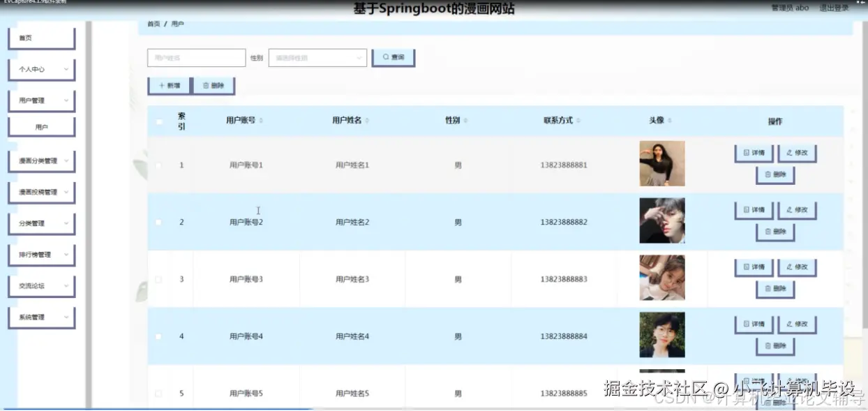Click 首页 breadcrumb link
This screenshot has height=411, width=868.
pyautogui.click(x=154, y=24)
